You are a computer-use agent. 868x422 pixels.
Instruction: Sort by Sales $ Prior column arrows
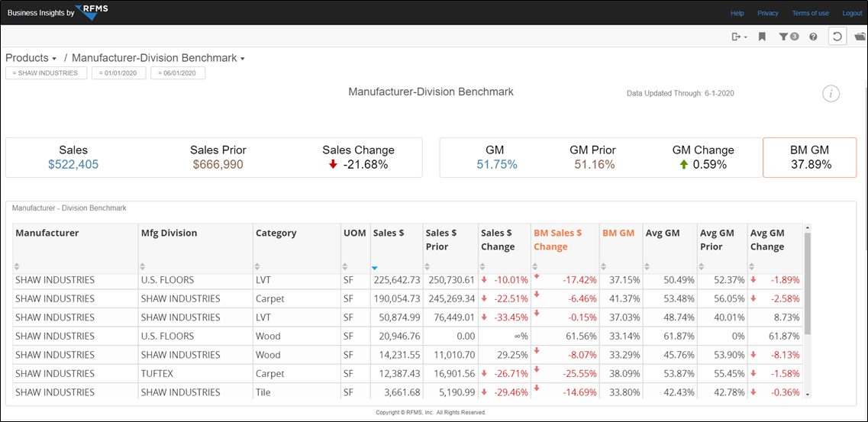click(x=428, y=266)
